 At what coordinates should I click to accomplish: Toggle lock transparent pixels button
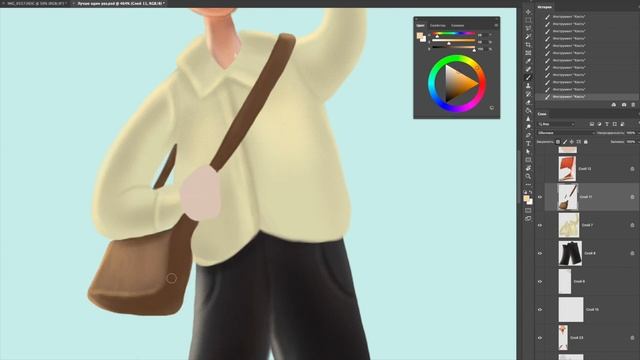click(x=558, y=142)
